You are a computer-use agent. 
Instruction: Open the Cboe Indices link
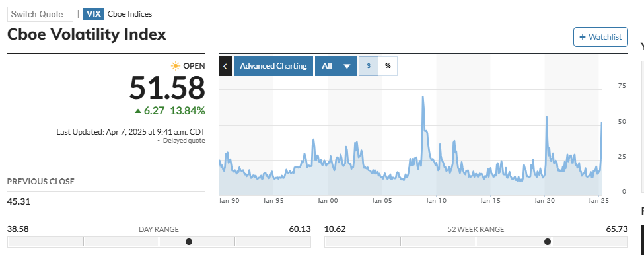[129, 14]
